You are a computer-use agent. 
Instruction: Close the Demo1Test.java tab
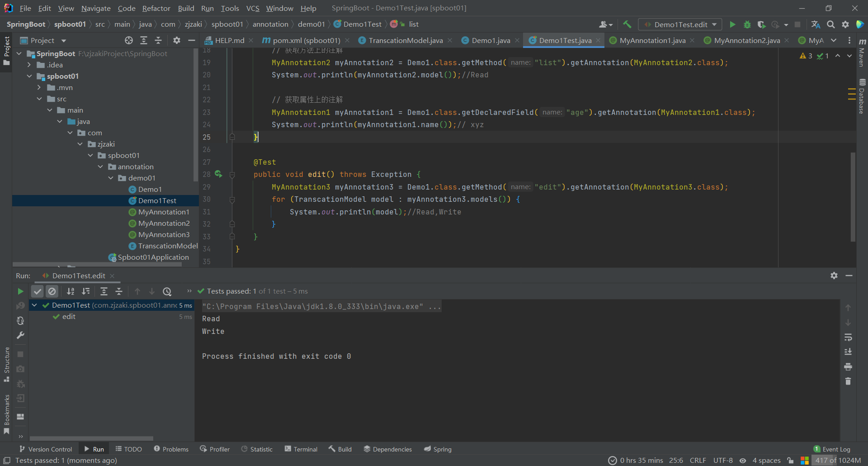tap(598, 40)
